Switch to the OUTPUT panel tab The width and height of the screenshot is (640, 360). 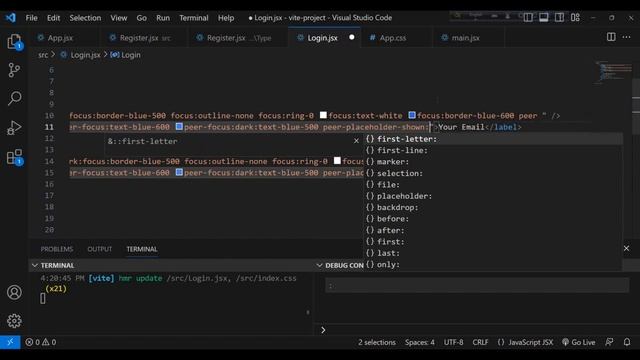click(x=100, y=249)
